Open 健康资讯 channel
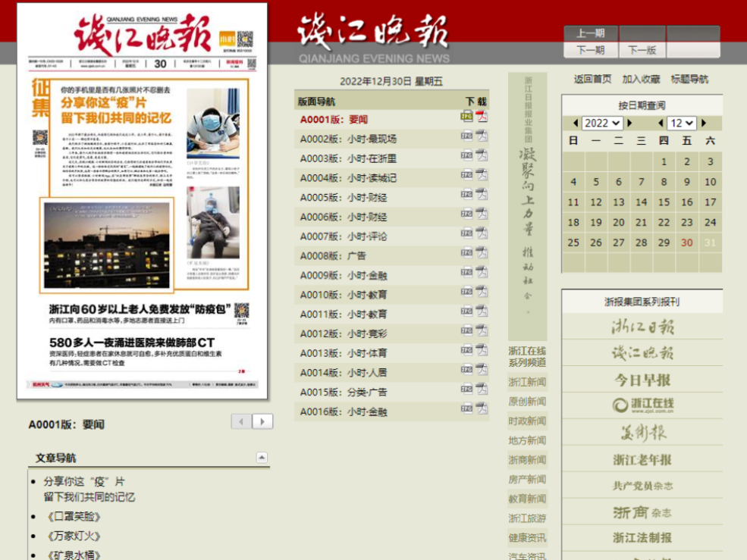The height and width of the screenshot is (560, 747). [527, 538]
